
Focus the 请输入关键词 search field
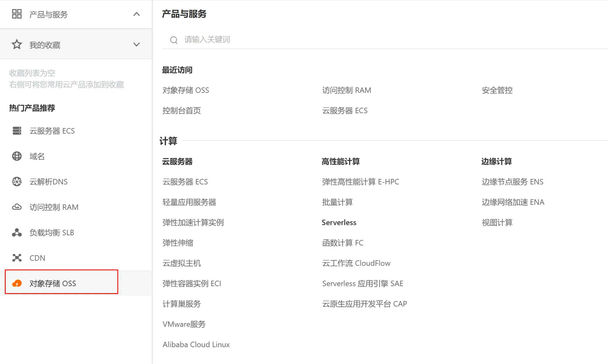[385, 40]
